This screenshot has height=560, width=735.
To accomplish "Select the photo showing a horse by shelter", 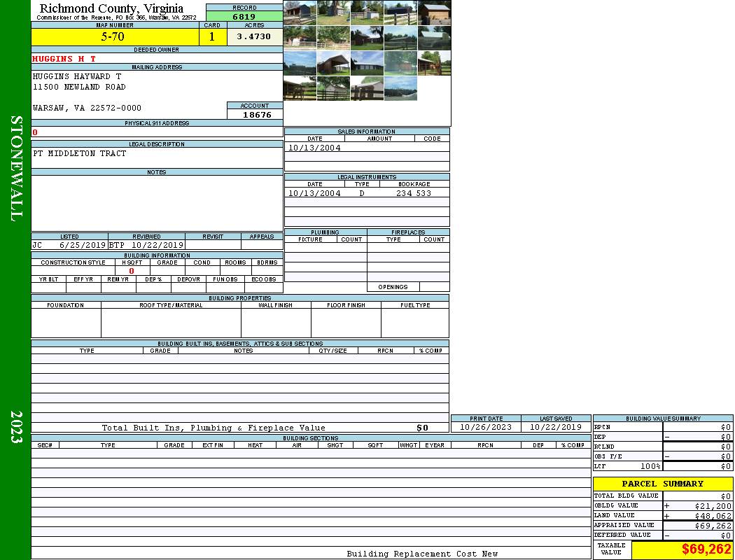I will [x=434, y=63].
